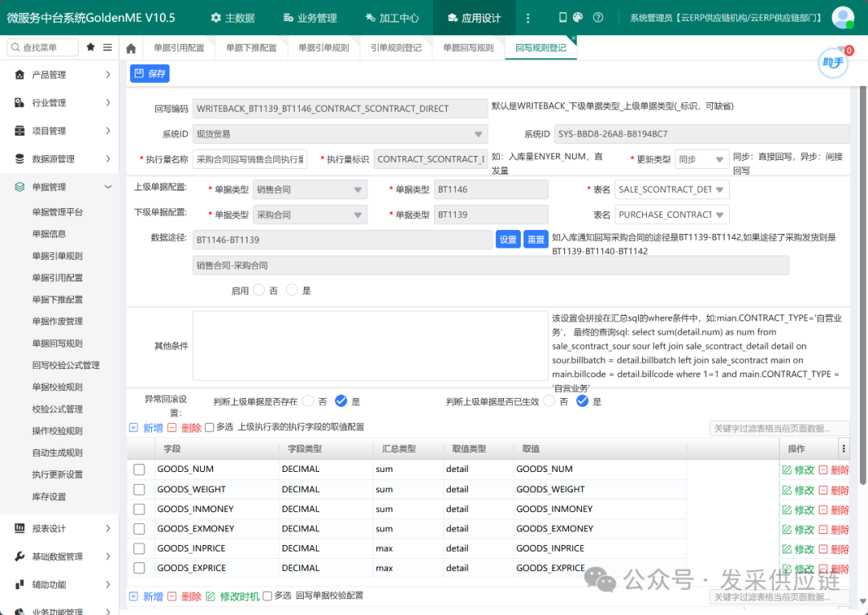Click the home icon in the tab bar

coord(130,47)
